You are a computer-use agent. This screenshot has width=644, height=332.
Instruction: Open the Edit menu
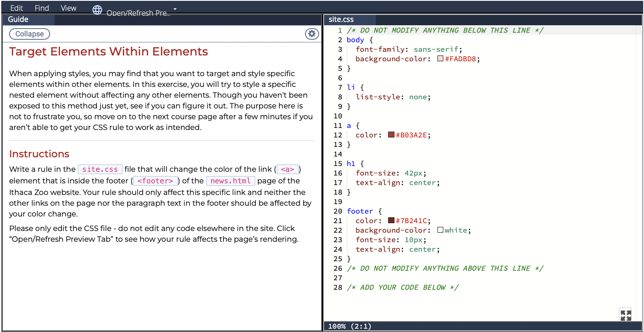tap(16, 7)
